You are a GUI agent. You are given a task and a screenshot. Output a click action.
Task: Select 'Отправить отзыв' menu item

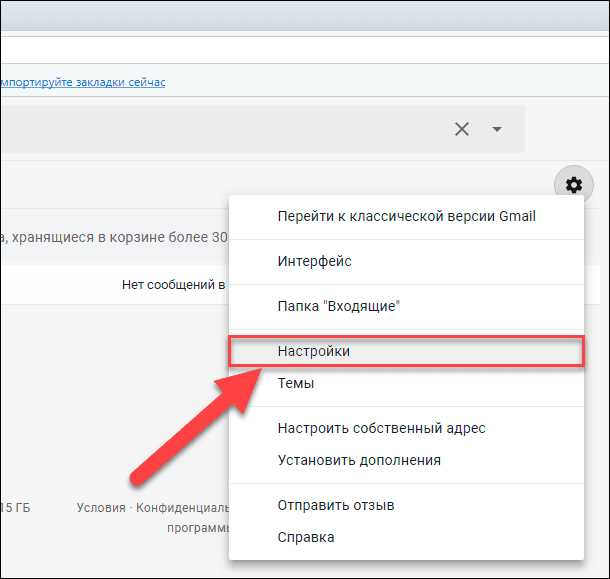(407, 505)
